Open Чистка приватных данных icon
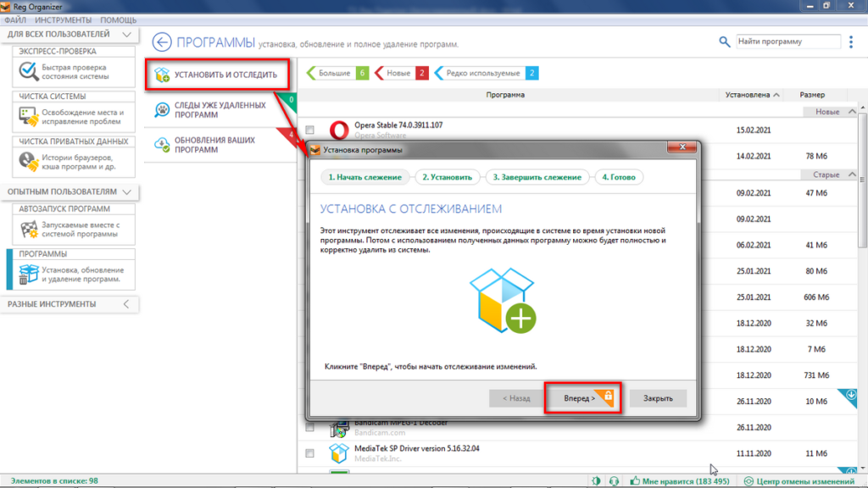The image size is (868, 488). (29, 160)
